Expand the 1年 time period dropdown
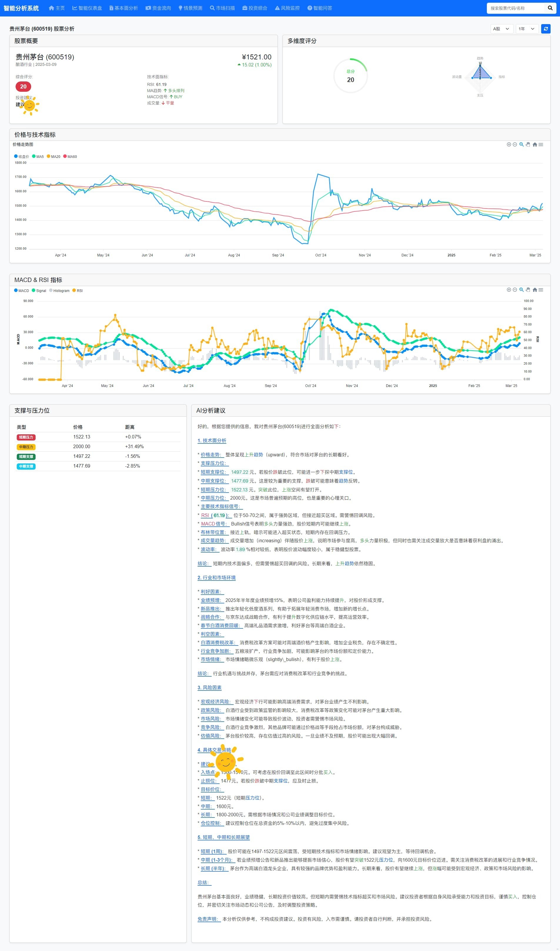 (x=527, y=29)
